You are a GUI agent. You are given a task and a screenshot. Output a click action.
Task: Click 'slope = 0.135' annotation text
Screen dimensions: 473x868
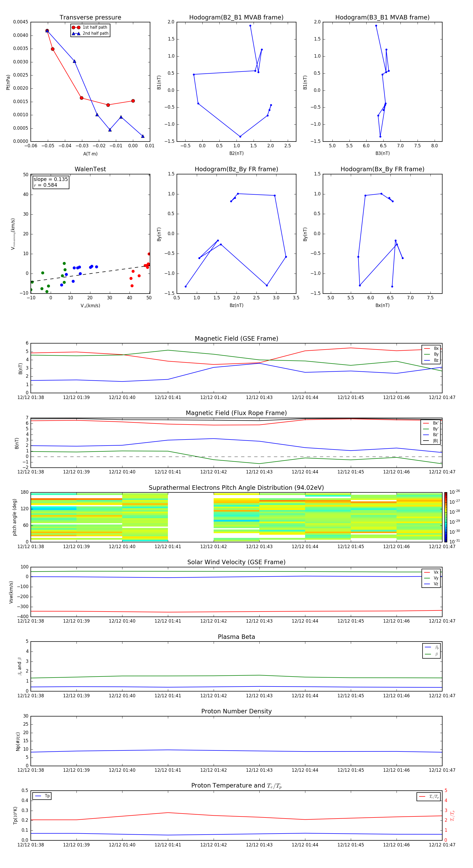pyautogui.click(x=51, y=179)
